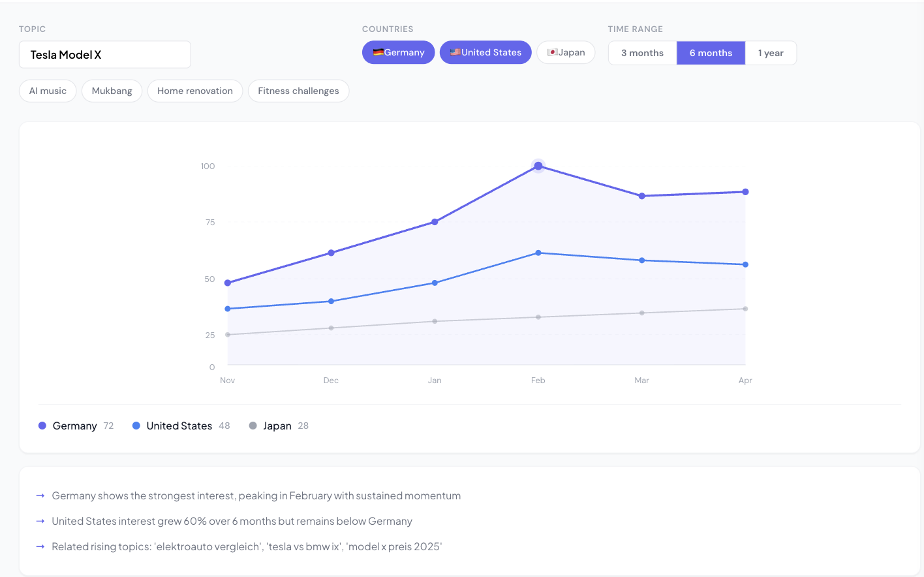Screen dimensions: 924x577
Task: Click the Japan legend value 28
Action: (303, 426)
